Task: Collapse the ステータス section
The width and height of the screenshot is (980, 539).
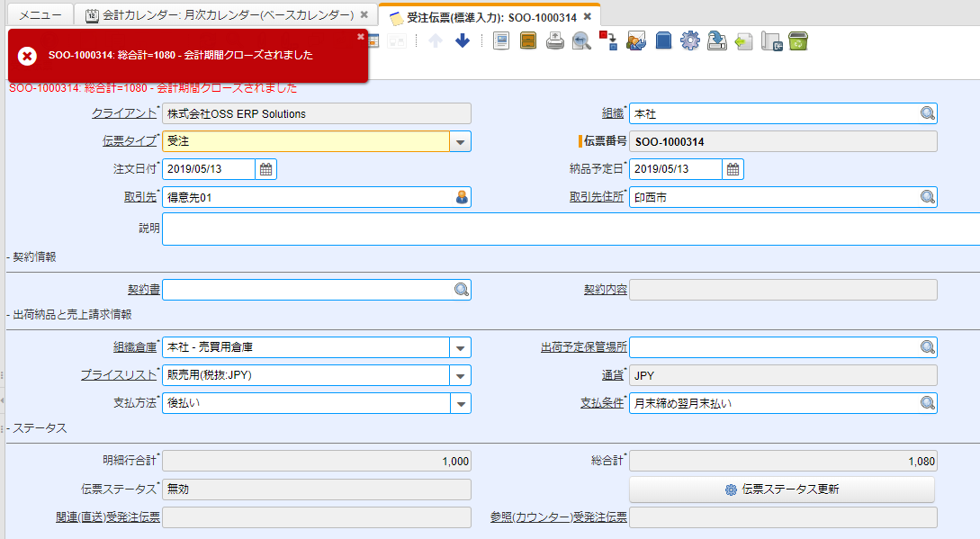Action: click(x=36, y=428)
